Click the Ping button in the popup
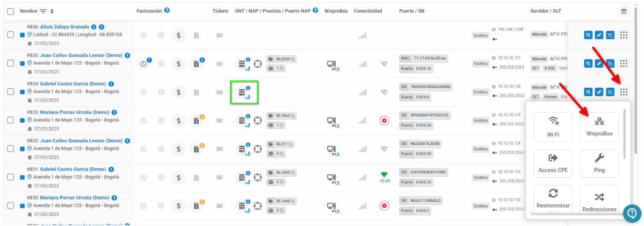644x226 pixels. coord(599,164)
